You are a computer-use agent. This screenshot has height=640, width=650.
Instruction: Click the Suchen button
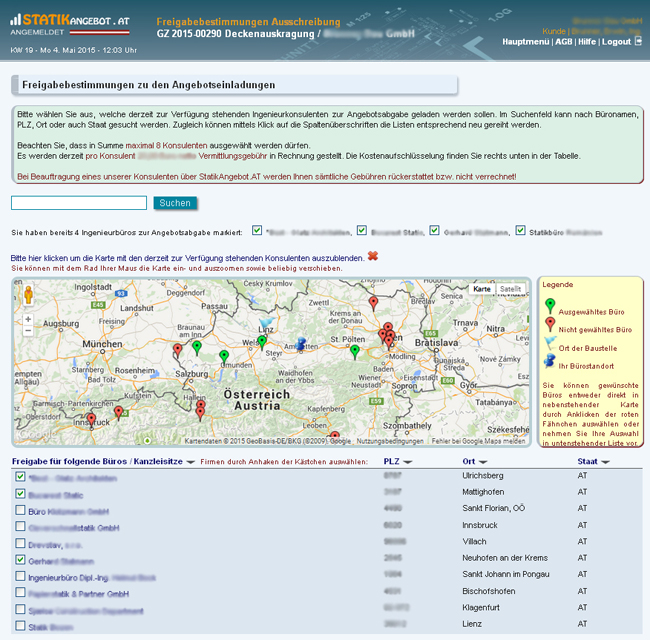point(175,203)
